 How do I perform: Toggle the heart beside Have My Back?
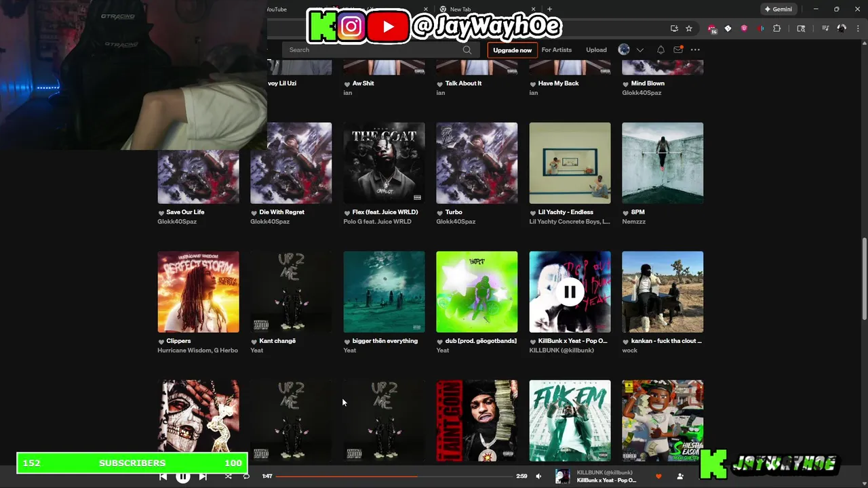[532, 83]
